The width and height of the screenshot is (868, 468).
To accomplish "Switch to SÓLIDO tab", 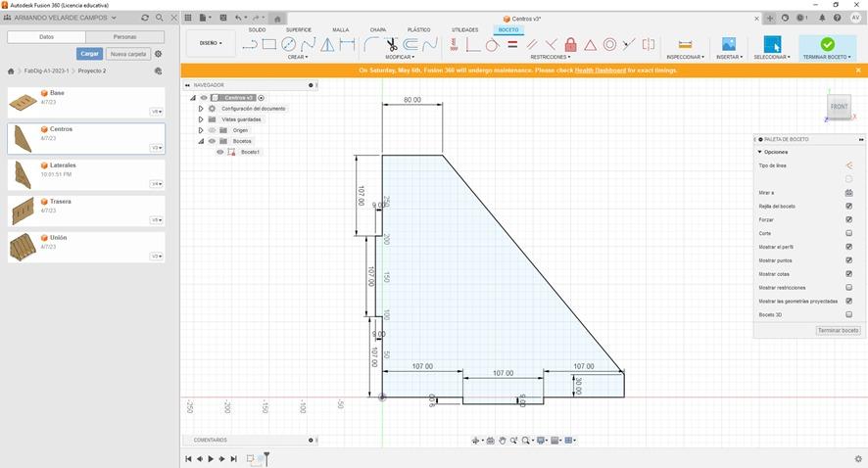I will click(x=257, y=30).
